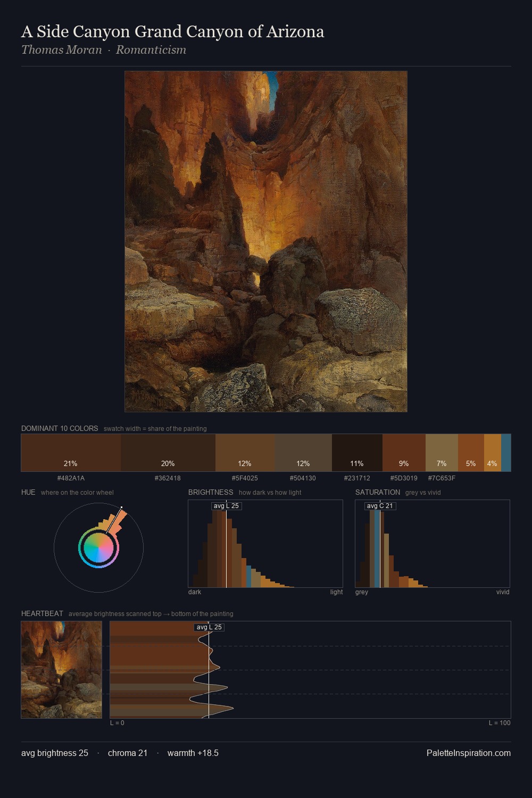Select the 21% swatch #482A1A
Image resolution: width=532 pixels, height=798 pixels.
tap(71, 453)
